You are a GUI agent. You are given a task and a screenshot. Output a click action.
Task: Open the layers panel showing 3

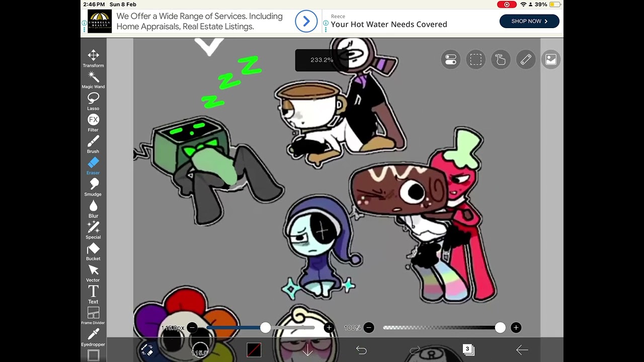(468, 349)
